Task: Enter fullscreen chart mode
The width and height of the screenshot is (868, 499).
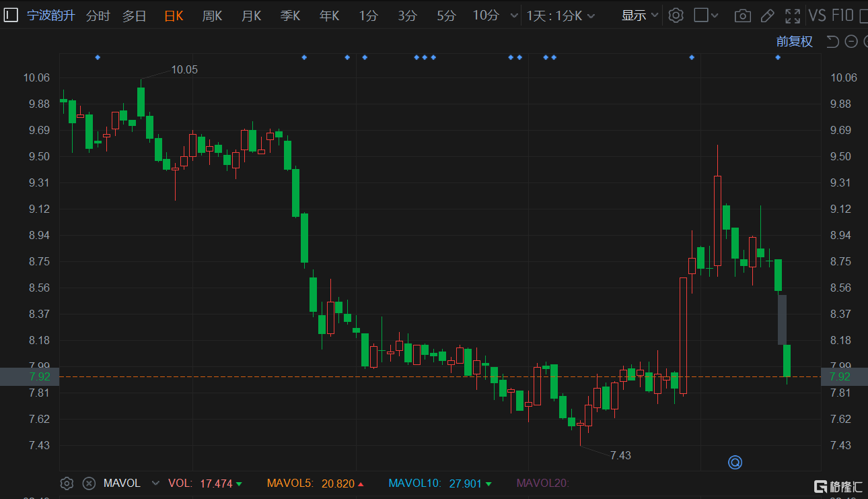Action: pos(793,15)
